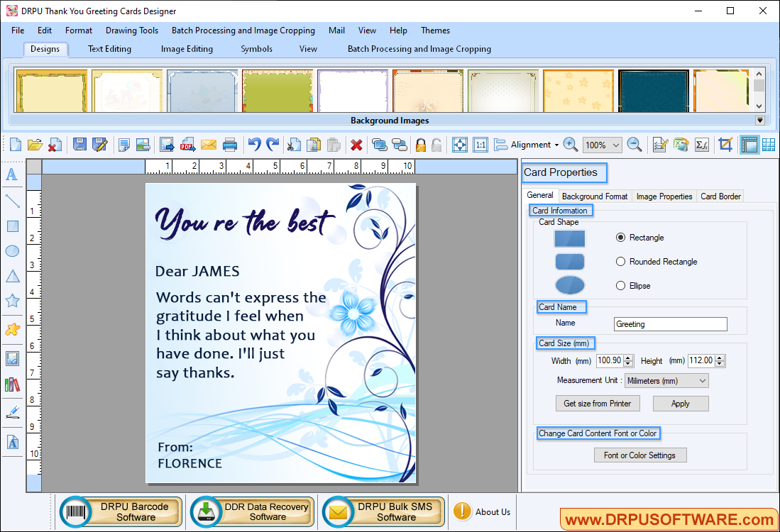This screenshot has height=532, width=780.
Task: Open the Drawing Tools menu
Action: point(132,31)
